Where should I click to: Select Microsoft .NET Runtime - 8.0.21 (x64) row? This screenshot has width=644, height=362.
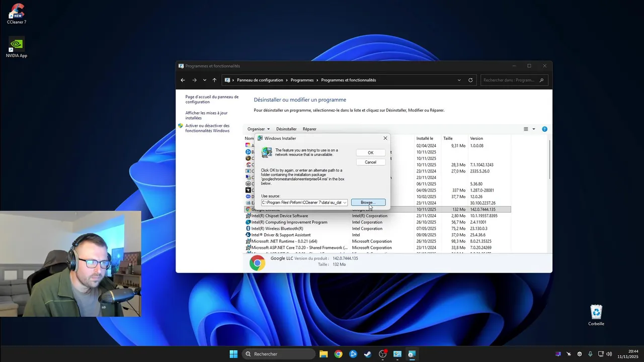click(x=377, y=241)
